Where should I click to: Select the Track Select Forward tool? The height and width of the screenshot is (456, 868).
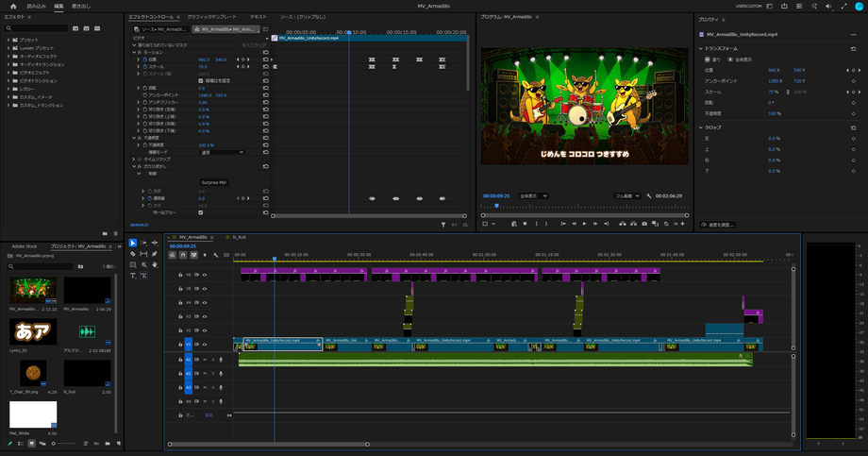click(144, 243)
